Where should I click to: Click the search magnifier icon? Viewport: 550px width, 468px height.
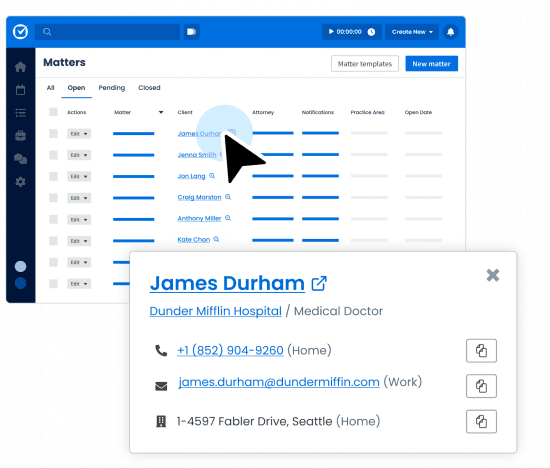pos(47,32)
